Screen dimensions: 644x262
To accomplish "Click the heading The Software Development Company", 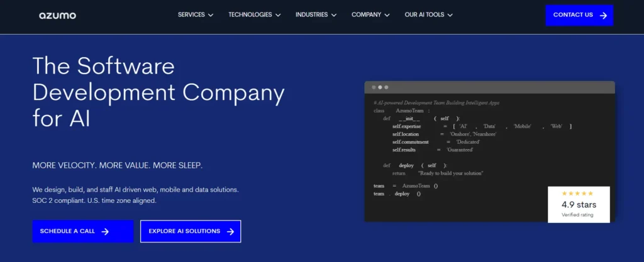I will pyautogui.click(x=158, y=92).
